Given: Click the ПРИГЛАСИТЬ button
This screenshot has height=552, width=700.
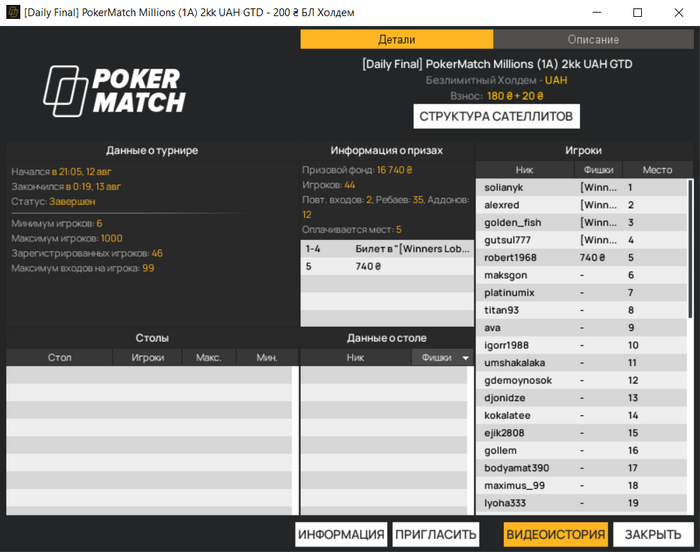Looking at the screenshot, I should 436,534.
